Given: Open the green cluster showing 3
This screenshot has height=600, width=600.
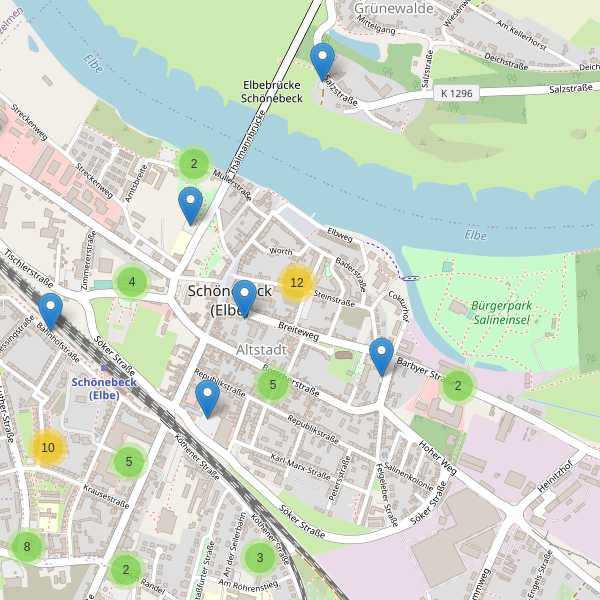Looking at the screenshot, I should 260,558.
